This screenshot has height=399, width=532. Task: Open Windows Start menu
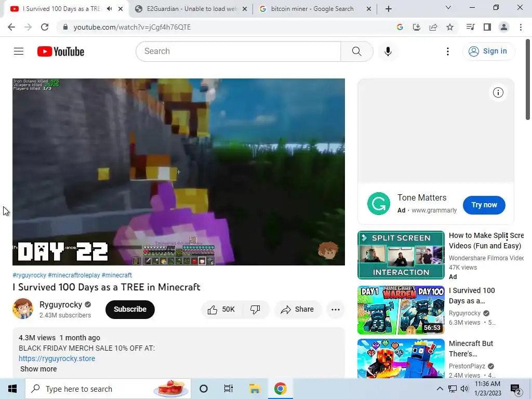[x=12, y=389]
